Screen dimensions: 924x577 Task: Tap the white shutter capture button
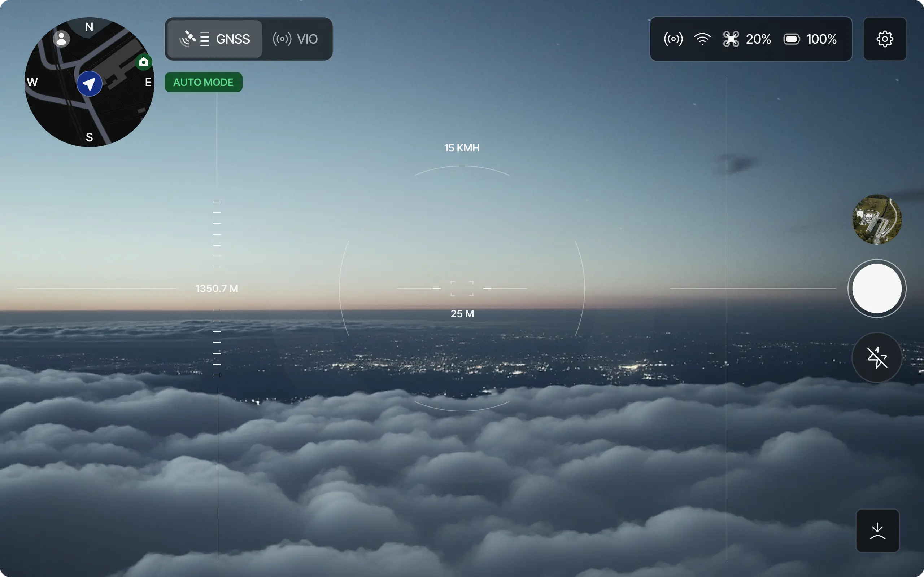(877, 288)
